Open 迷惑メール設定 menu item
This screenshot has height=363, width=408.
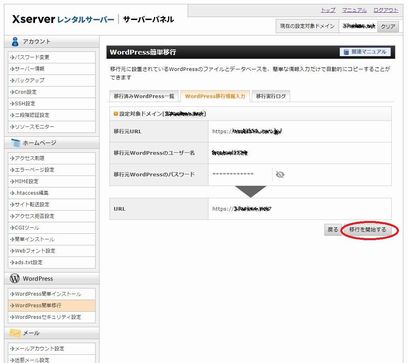52,360
